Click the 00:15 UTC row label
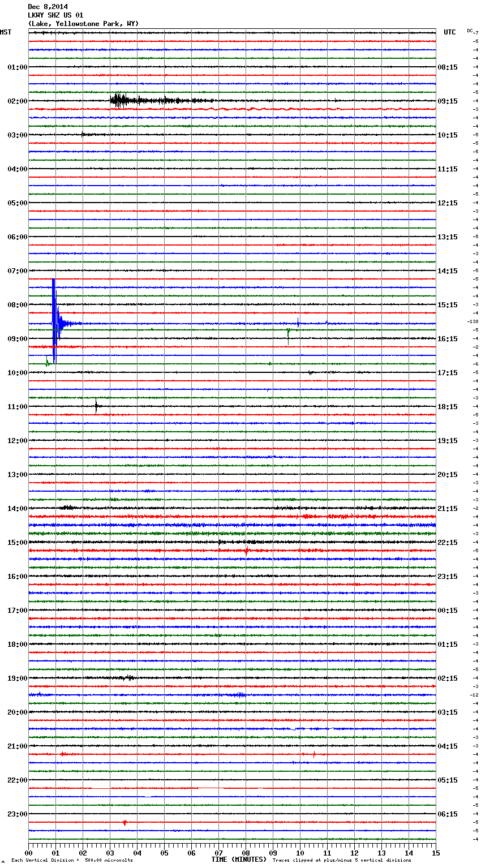 coord(448,611)
